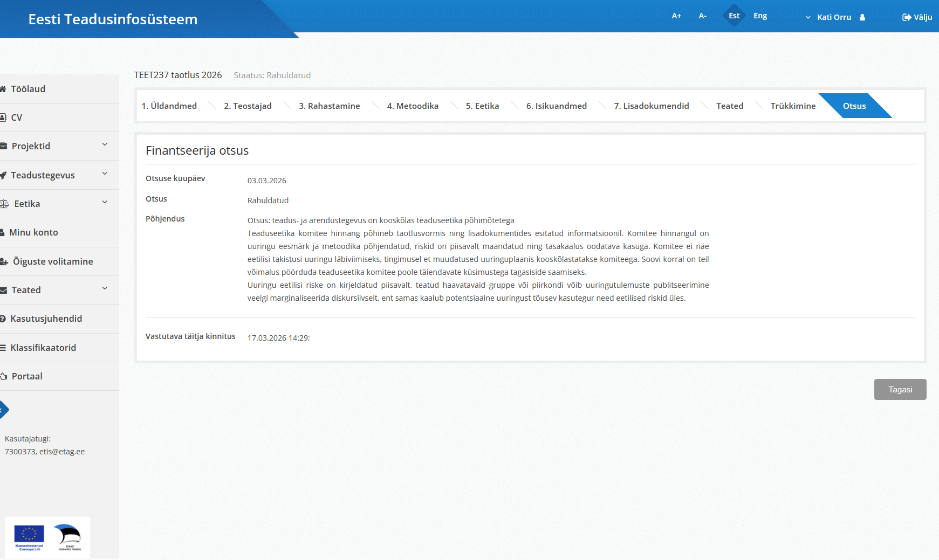Click the Eesti Teadusinfosüsteem header title

pyautogui.click(x=113, y=19)
